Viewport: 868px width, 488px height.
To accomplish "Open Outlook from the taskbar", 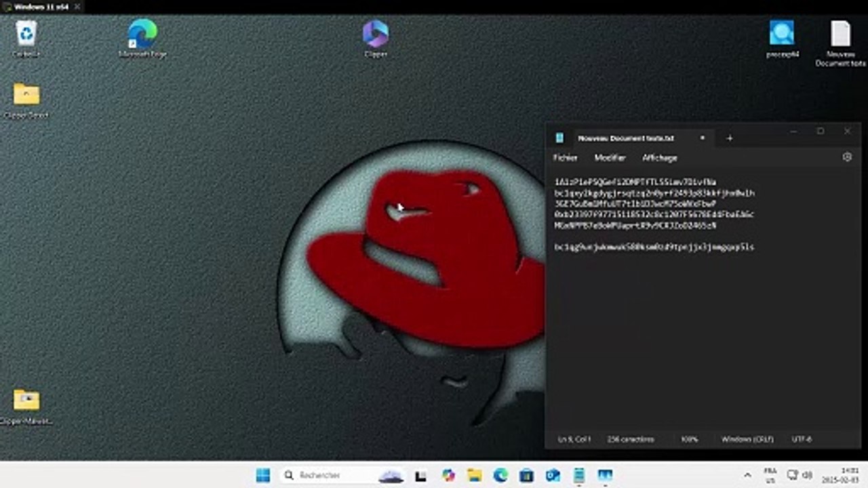I will coord(553,475).
